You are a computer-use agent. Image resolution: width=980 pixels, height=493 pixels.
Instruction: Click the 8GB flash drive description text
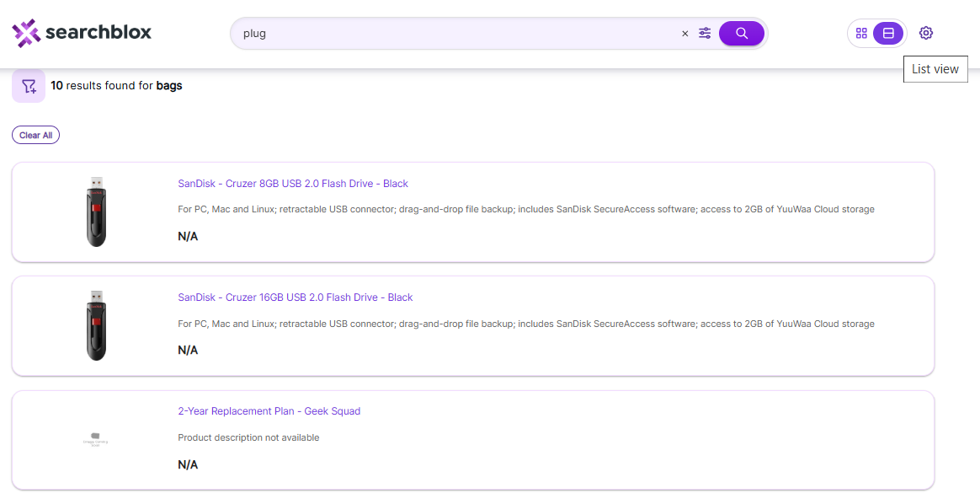526,209
